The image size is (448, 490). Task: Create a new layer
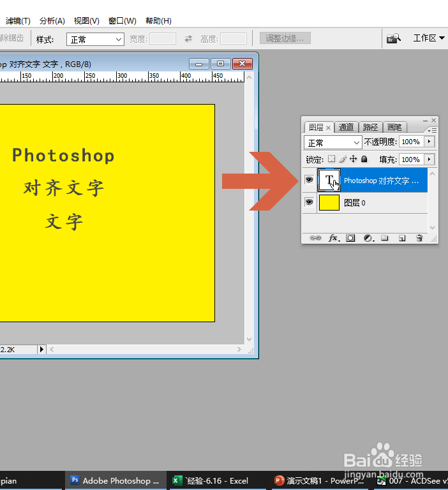[x=402, y=238]
